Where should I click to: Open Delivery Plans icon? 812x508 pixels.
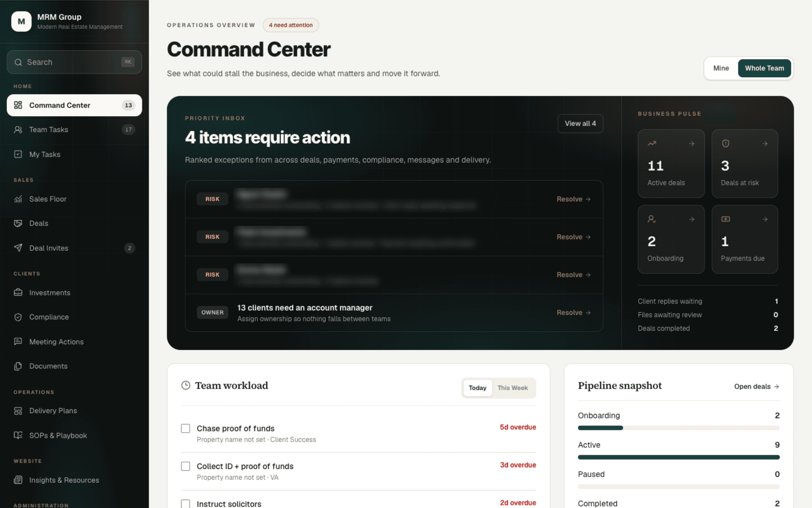[x=18, y=411]
